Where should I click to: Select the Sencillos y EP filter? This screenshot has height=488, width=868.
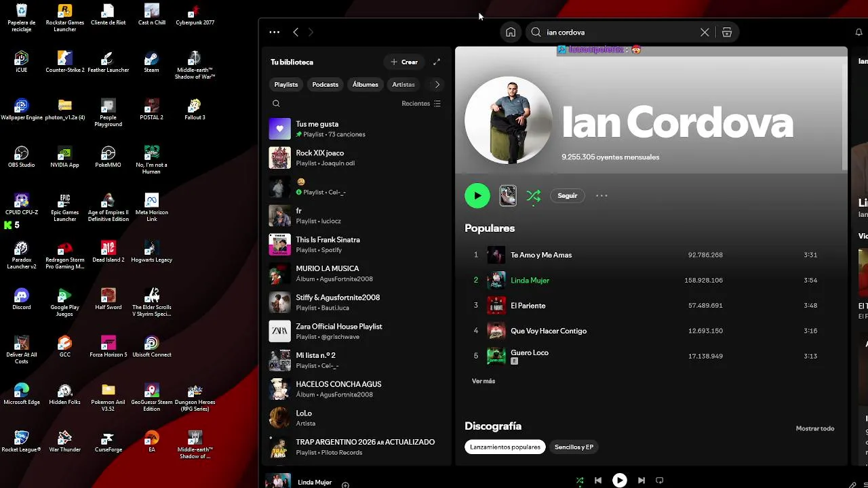coord(574,447)
